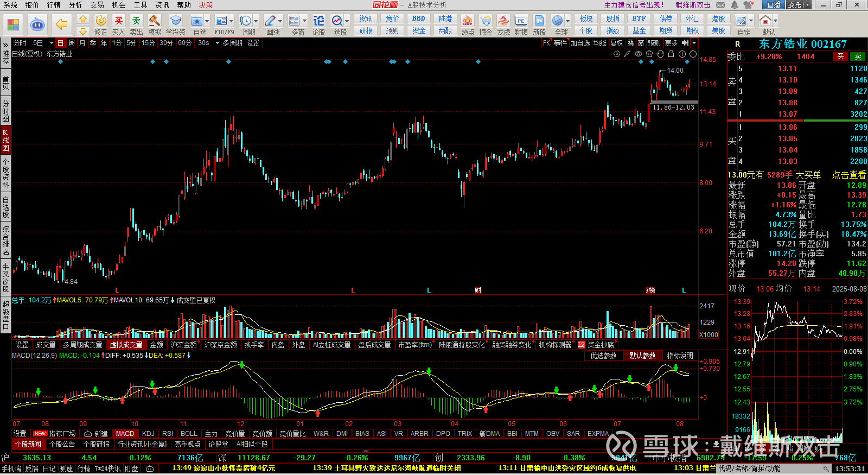Click the mail envelope icon in title bar
The image size is (868, 475).
pyautogui.click(x=720, y=5)
